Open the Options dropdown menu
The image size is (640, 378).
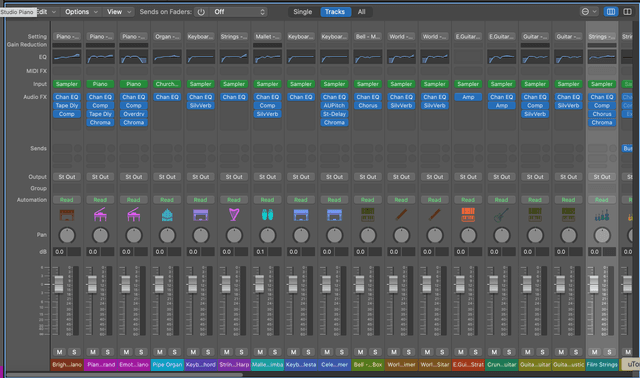click(81, 12)
